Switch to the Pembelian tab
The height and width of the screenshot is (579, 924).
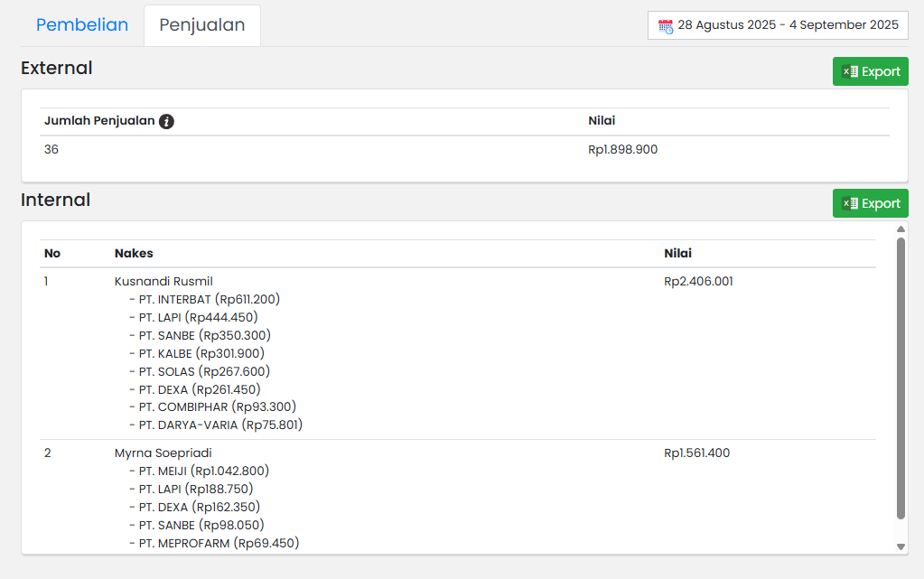pyautogui.click(x=82, y=25)
